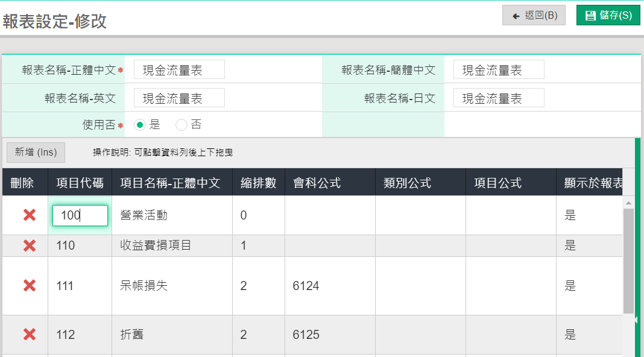Edit the 報表名稱-簡體中文 text field

tap(499, 70)
